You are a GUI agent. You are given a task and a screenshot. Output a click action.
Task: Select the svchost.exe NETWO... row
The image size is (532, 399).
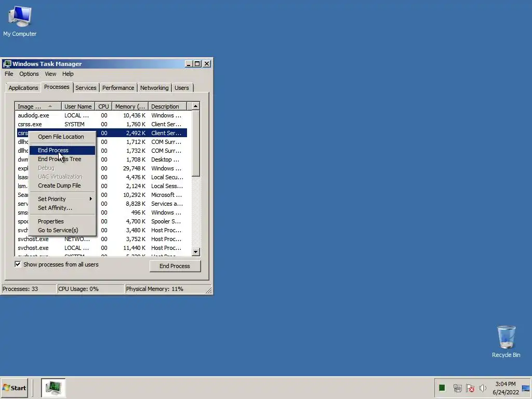coord(102,239)
